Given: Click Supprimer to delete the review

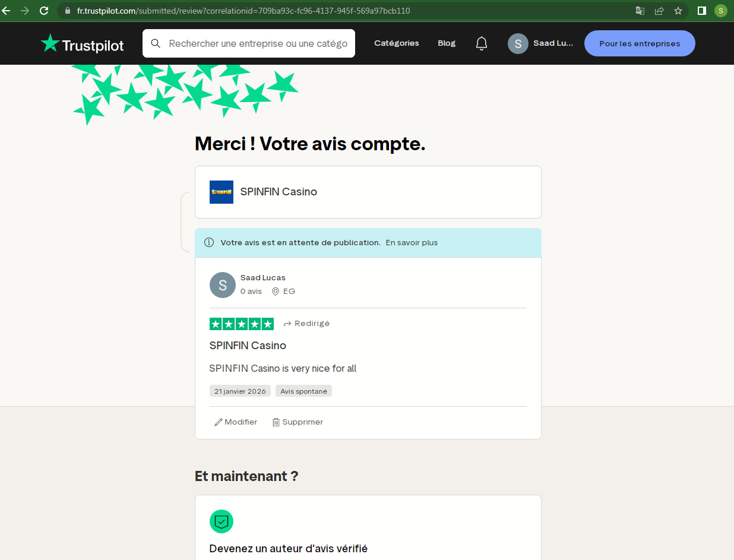Looking at the screenshot, I should pyautogui.click(x=298, y=422).
